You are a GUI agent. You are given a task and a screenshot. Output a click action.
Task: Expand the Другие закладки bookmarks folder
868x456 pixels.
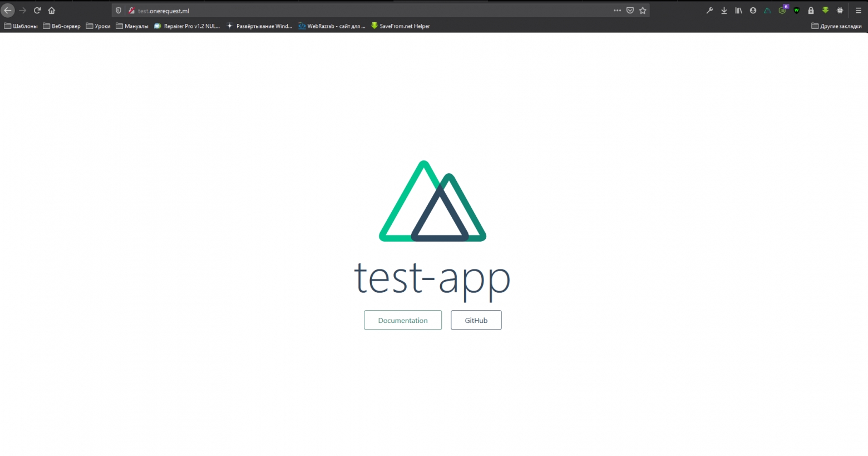pos(836,26)
